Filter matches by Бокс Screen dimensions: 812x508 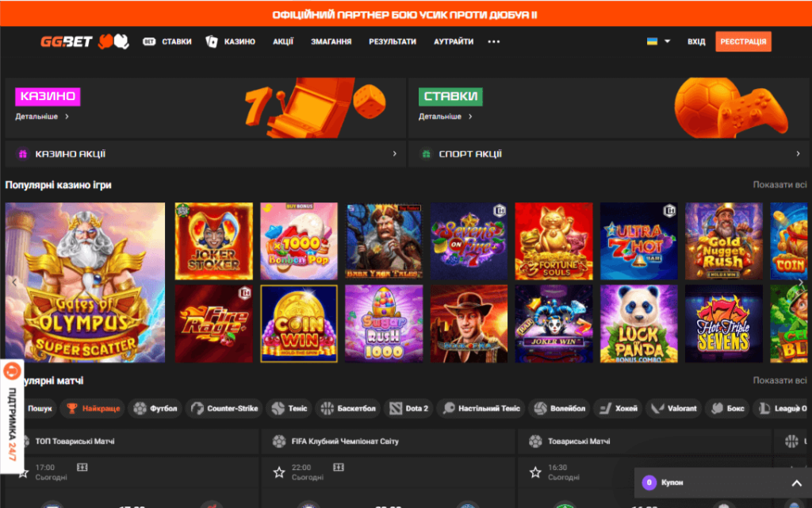point(728,409)
